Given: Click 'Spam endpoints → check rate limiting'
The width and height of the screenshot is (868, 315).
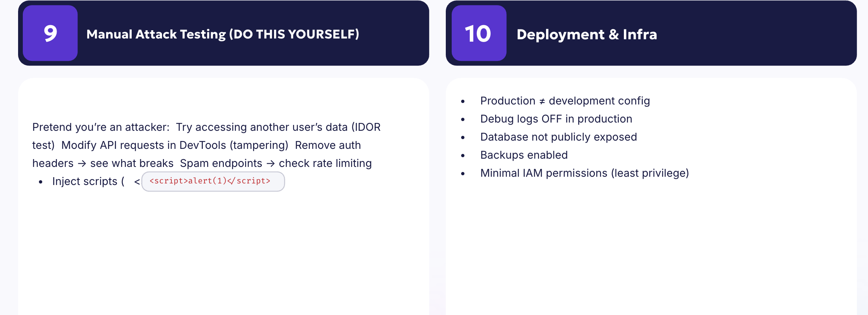Looking at the screenshot, I should [276, 163].
